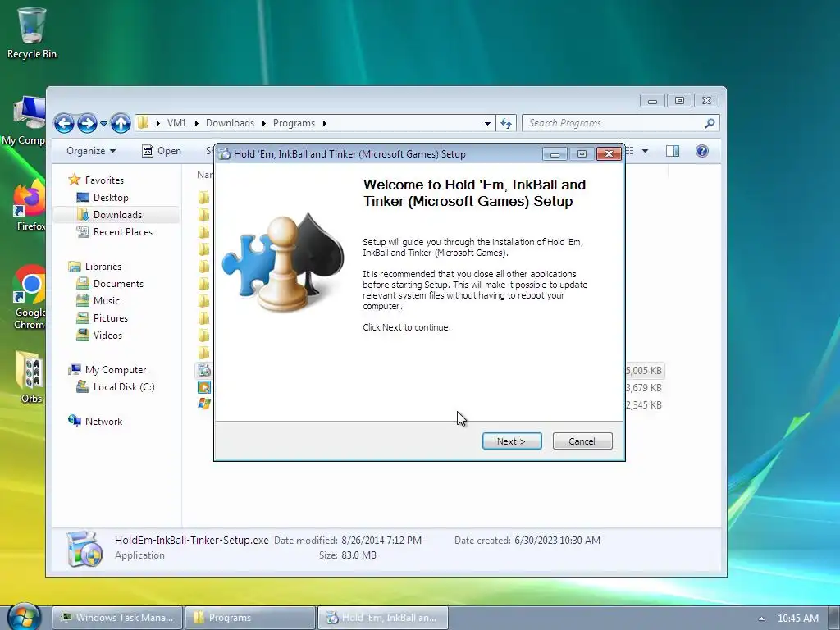Click Next to continue setup
840x630 pixels.
[512, 441]
